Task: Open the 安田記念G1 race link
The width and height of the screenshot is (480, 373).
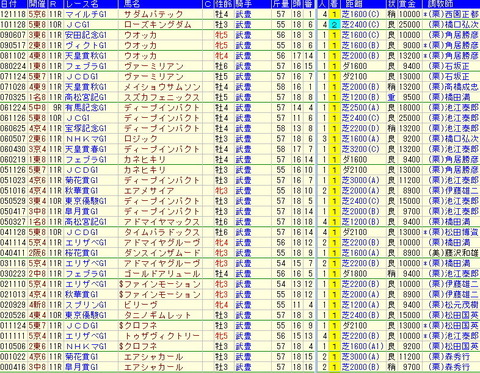Action: [x=86, y=35]
